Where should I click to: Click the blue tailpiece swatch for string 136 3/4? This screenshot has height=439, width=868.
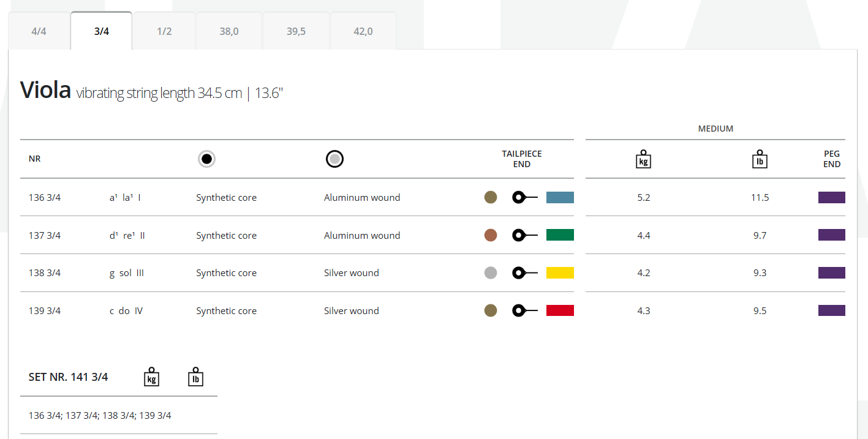click(x=560, y=197)
